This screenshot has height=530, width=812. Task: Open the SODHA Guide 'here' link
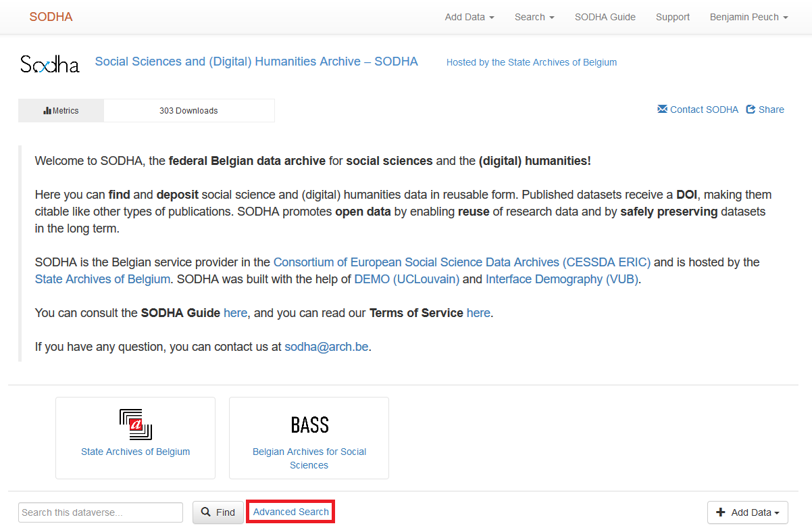[x=236, y=313]
